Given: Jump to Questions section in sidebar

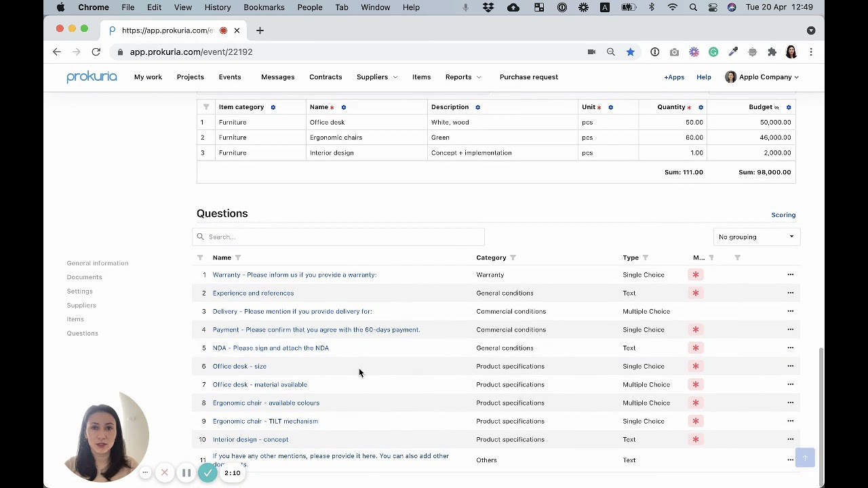Looking at the screenshot, I should click(82, 333).
